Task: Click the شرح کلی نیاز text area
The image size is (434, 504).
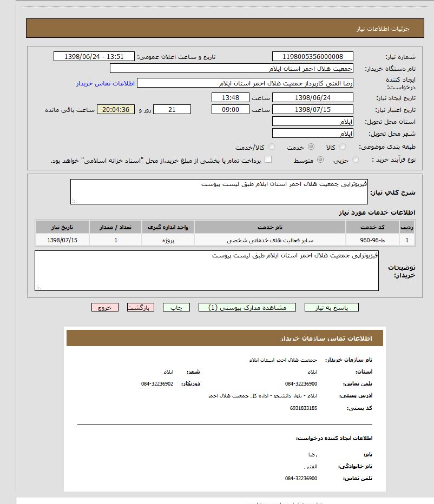Action: 219,192
